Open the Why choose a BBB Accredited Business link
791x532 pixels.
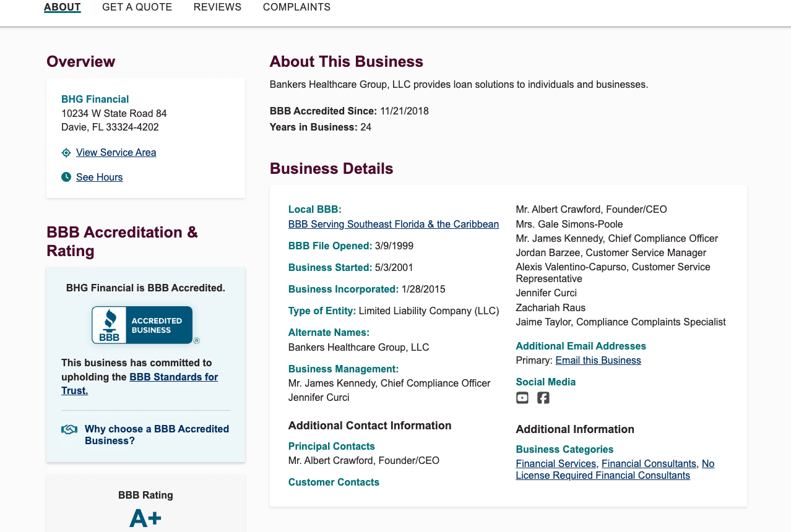pyautogui.click(x=157, y=434)
